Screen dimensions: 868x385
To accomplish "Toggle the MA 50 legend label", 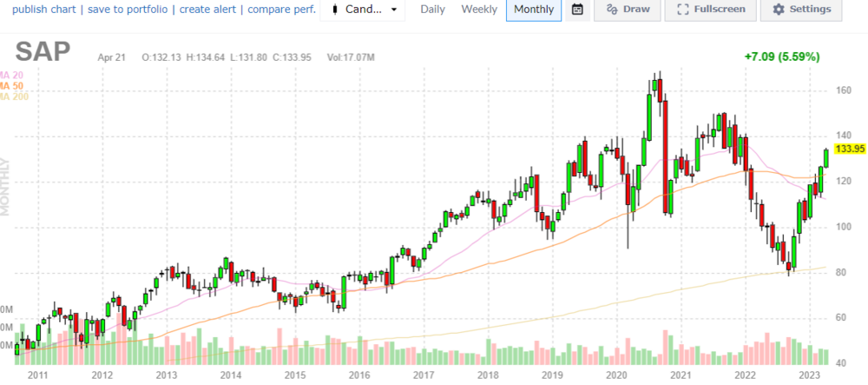I will tap(11, 86).
